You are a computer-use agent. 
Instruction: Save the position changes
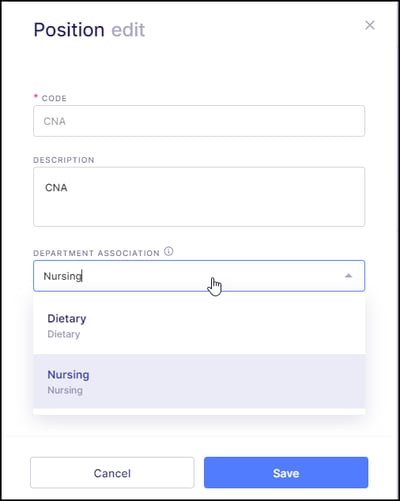(x=286, y=473)
